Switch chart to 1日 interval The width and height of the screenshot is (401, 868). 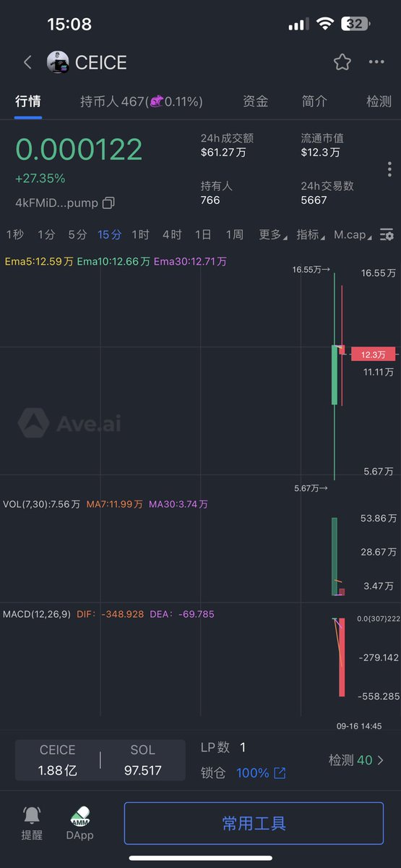pyautogui.click(x=203, y=235)
